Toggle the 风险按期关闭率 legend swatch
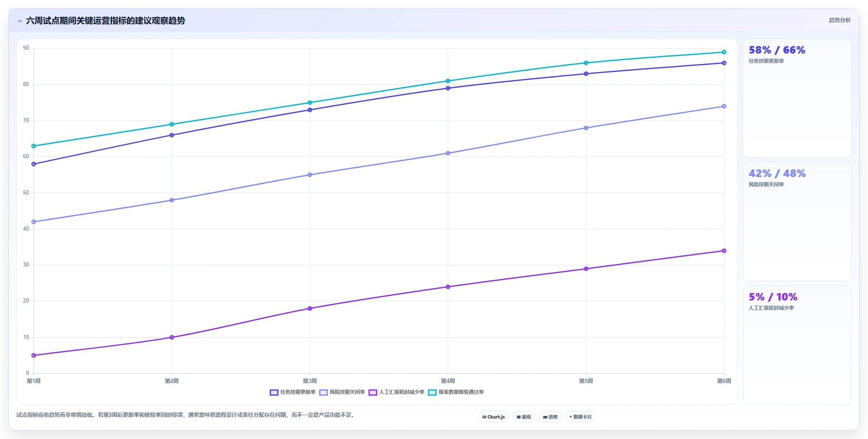868x439 pixels. [324, 393]
